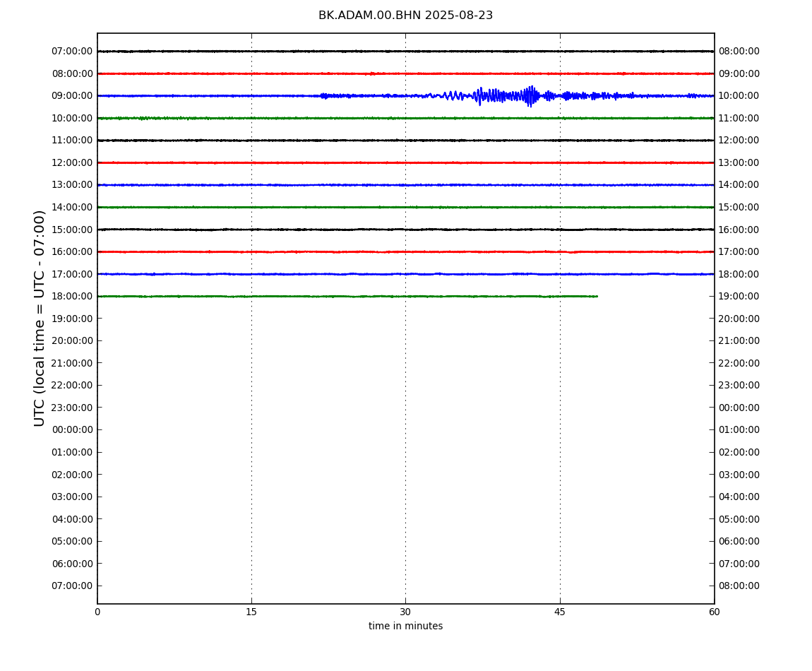Click the vertical axis label UTC (local time = UTC - 07:00)

tap(40, 318)
